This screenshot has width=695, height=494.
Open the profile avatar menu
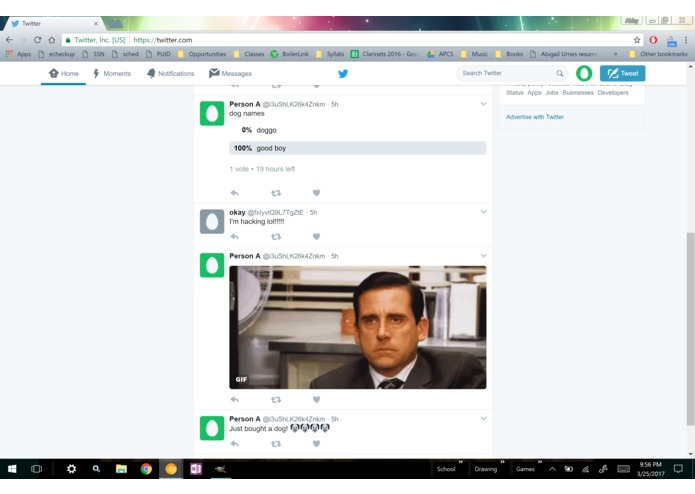point(584,73)
